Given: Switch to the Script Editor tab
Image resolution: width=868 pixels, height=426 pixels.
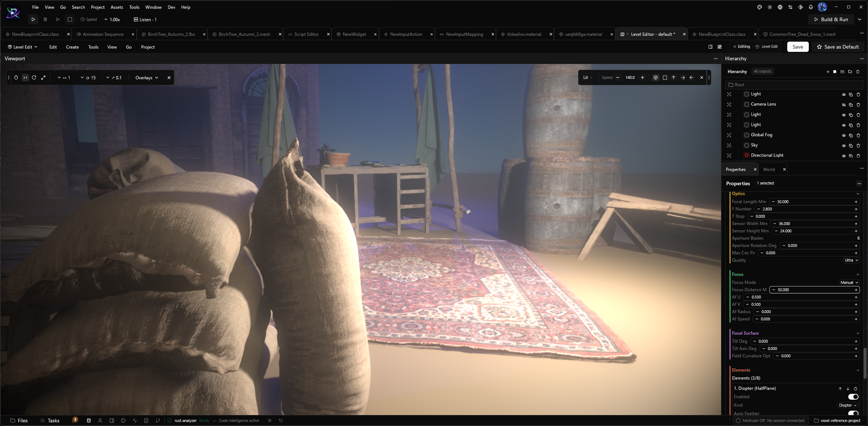Looking at the screenshot, I should click(x=306, y=34).
